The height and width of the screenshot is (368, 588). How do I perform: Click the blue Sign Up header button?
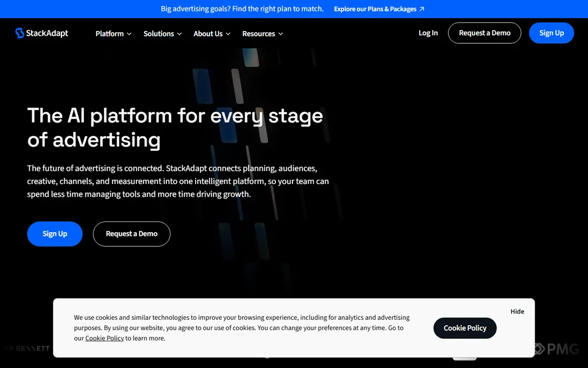(551, 33)
